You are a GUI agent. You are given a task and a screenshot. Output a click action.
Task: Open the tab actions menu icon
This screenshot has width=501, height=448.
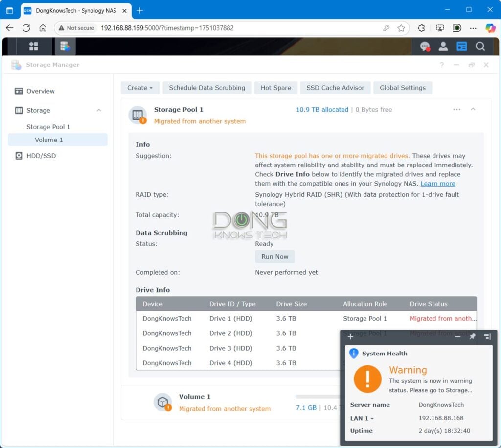coord(10,11)
